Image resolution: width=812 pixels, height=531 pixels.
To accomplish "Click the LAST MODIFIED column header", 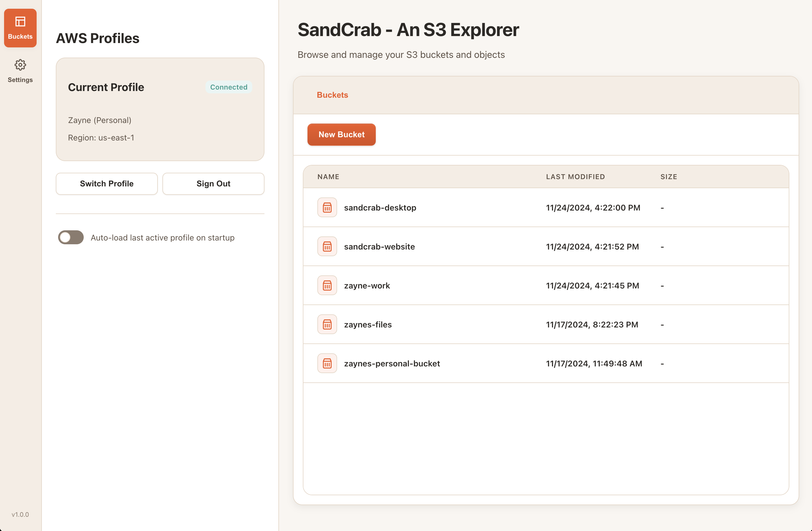I will 575,177.
